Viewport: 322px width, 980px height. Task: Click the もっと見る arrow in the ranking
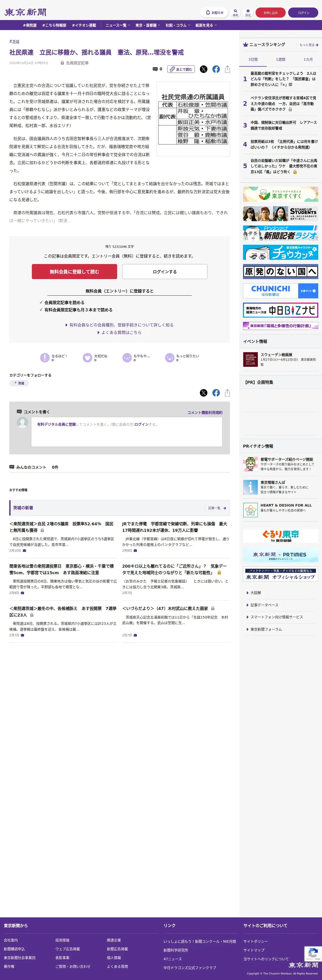pos(309,45)
